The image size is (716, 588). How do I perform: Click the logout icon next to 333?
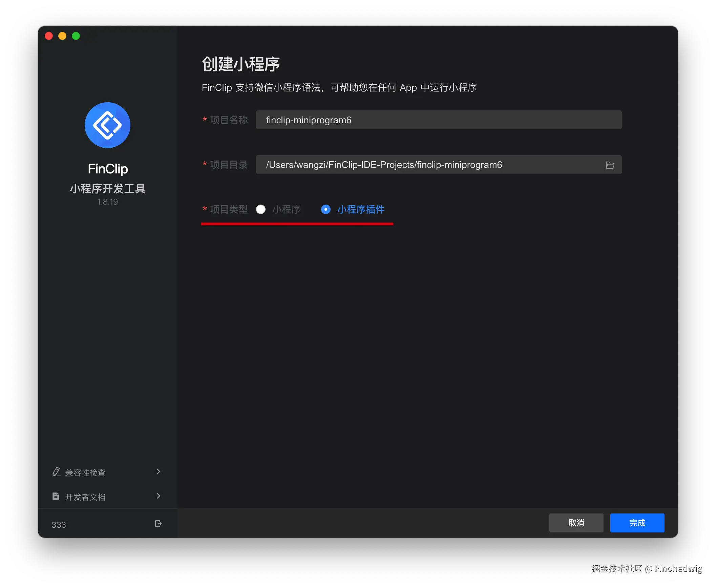click(158, 524)
